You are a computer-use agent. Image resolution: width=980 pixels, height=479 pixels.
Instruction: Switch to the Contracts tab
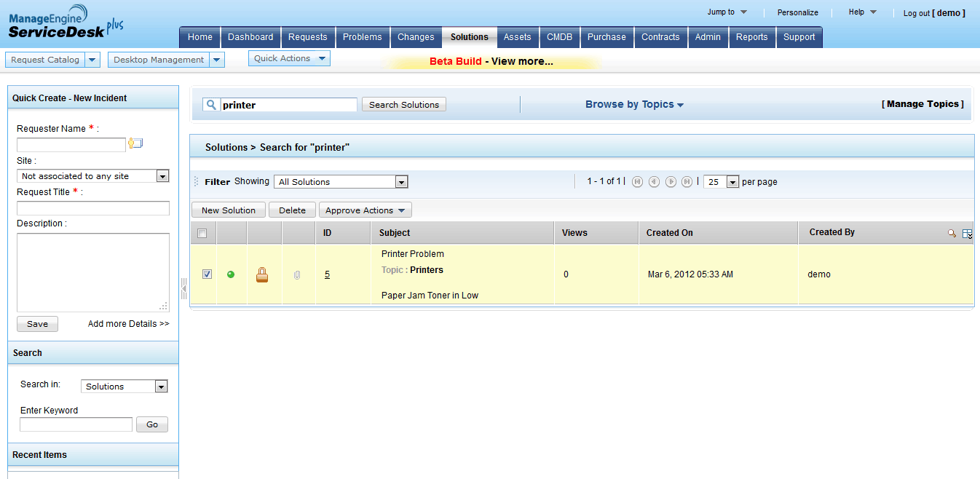pos(660,37)
